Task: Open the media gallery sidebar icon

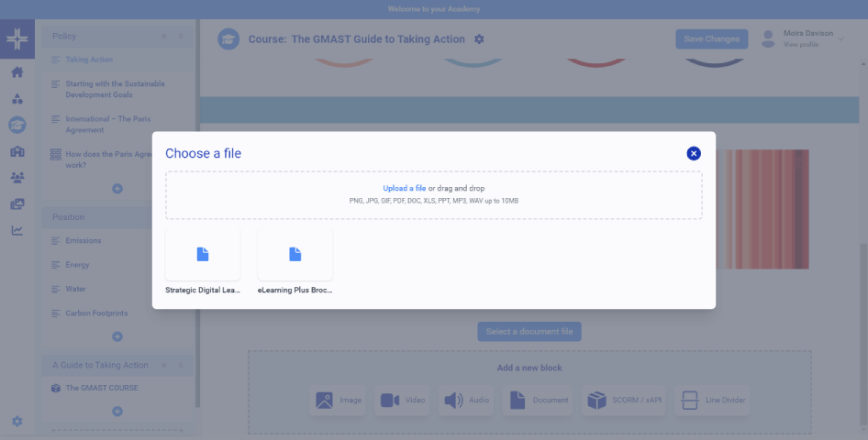Action: 17,203
